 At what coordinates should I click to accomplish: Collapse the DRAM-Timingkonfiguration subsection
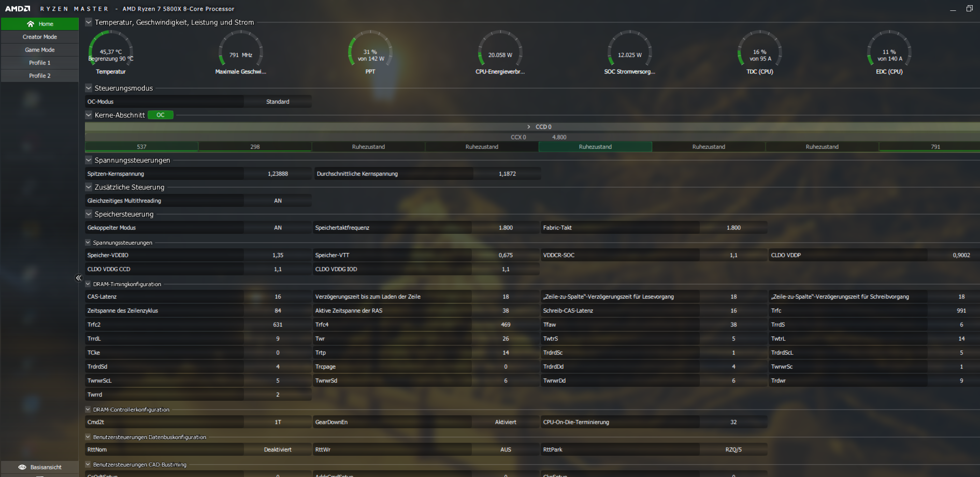click(88, 284)
